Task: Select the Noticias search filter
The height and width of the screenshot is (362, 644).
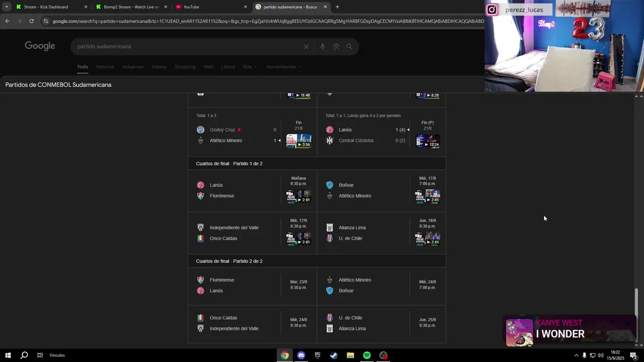Action: (105, 67)
